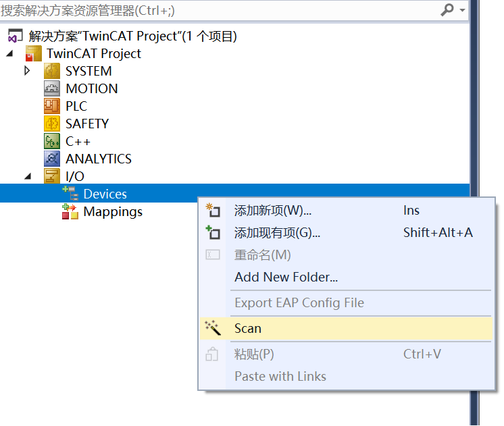504x426 pixels.
Task: Select the solution "TwinCAT Project" row text
Action: (132, 36)
